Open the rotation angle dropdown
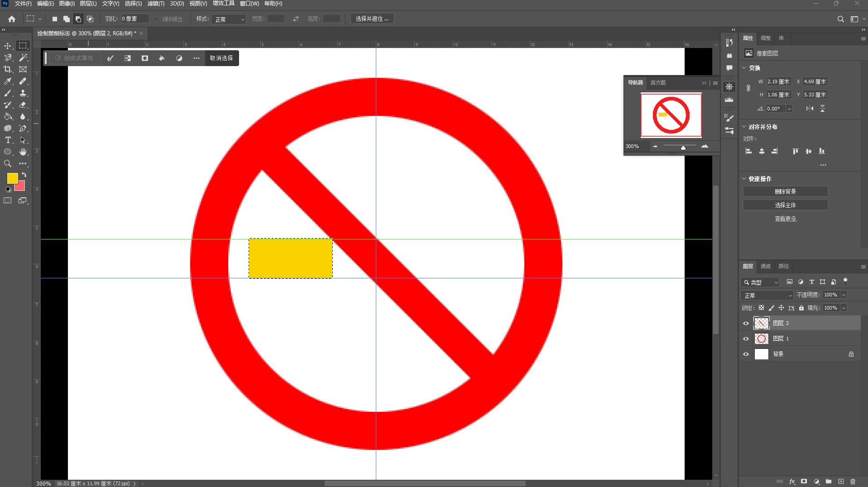The height and width of the screenshot is (487, 868). click(789, 109)
